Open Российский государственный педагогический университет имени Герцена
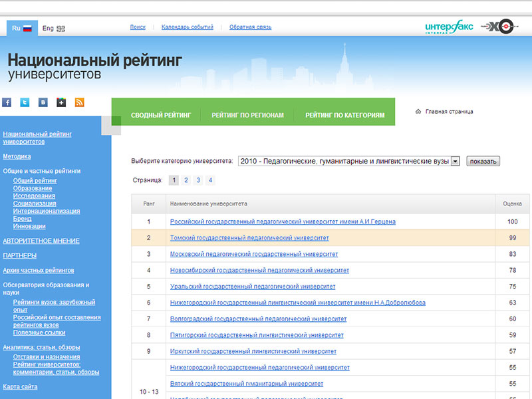Viewport: 532px width, 399px height. tap(283, 221)
